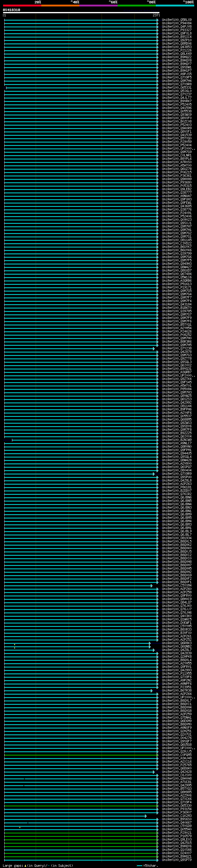Open hit UniRef100_P29059
This screenshot has width=197, height=868.
[176, 142]
